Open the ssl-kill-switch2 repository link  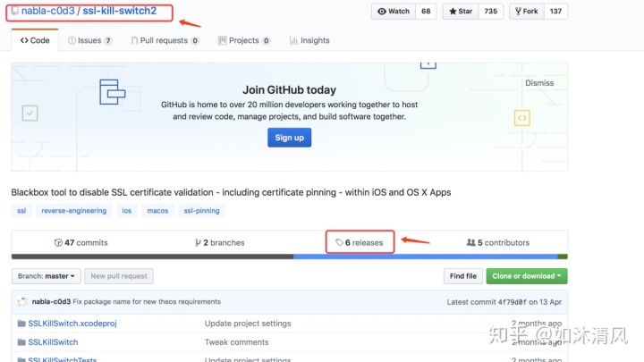pos(120,11)
